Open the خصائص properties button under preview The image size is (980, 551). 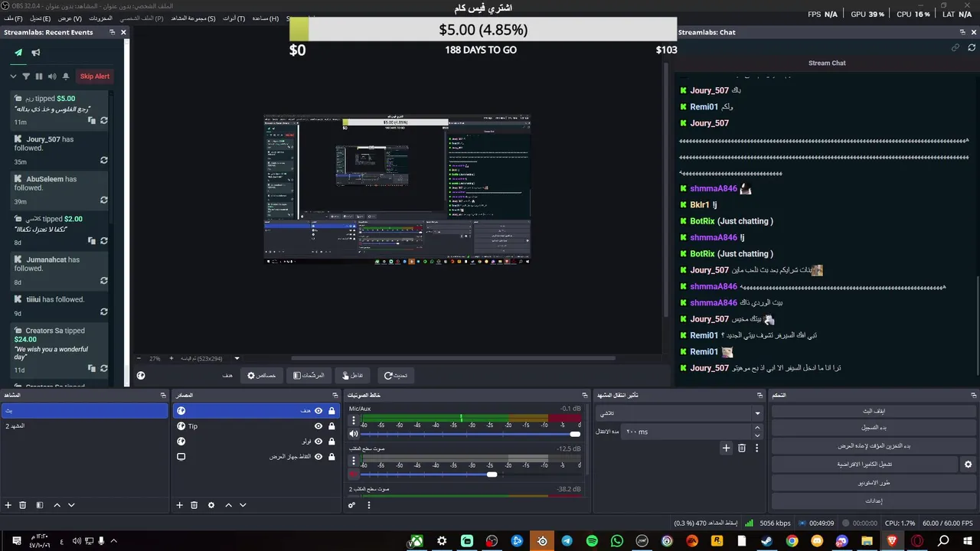261,375
